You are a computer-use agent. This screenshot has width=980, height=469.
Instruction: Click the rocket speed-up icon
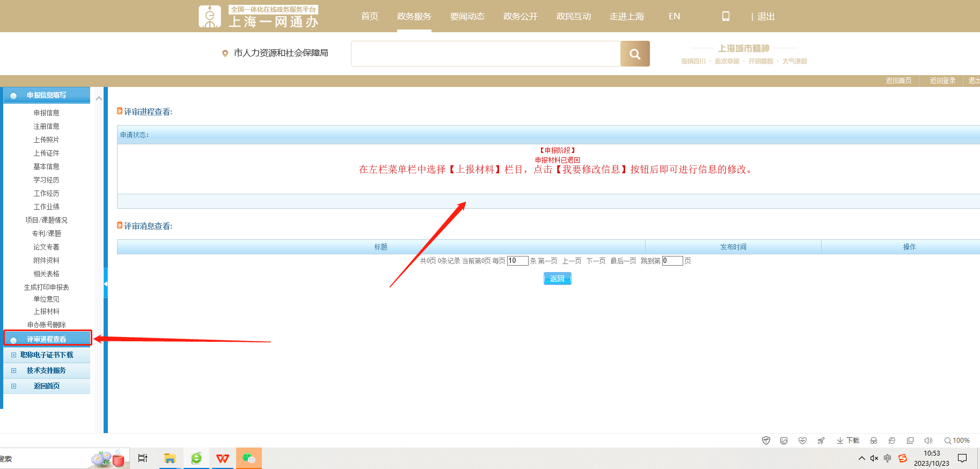[x=821, y=441]
